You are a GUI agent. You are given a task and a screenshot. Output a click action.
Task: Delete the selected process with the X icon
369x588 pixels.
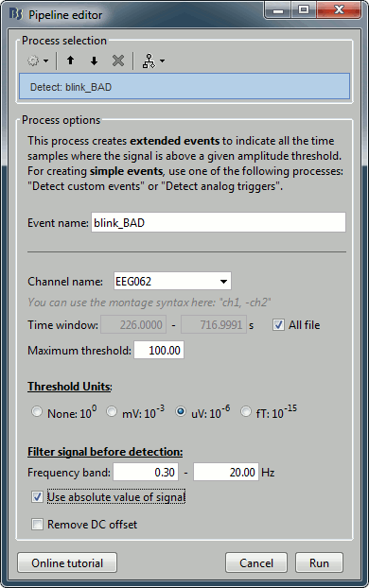[118, 61]
